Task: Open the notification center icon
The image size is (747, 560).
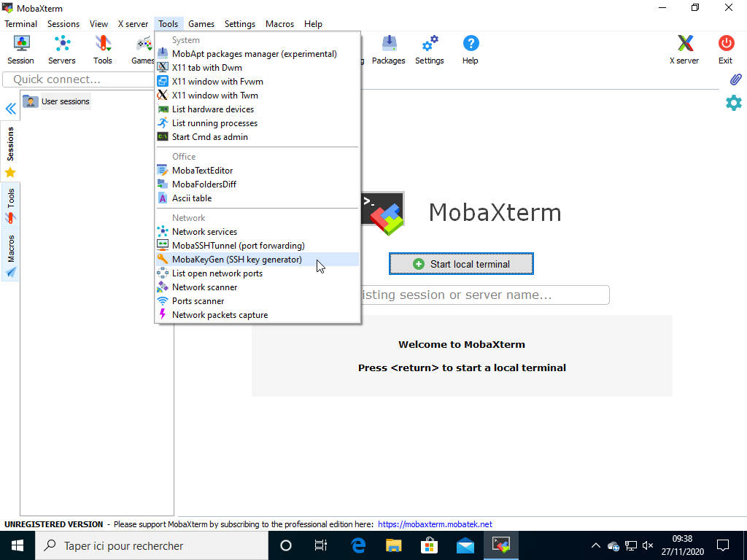Action: [x=723, y=545]
